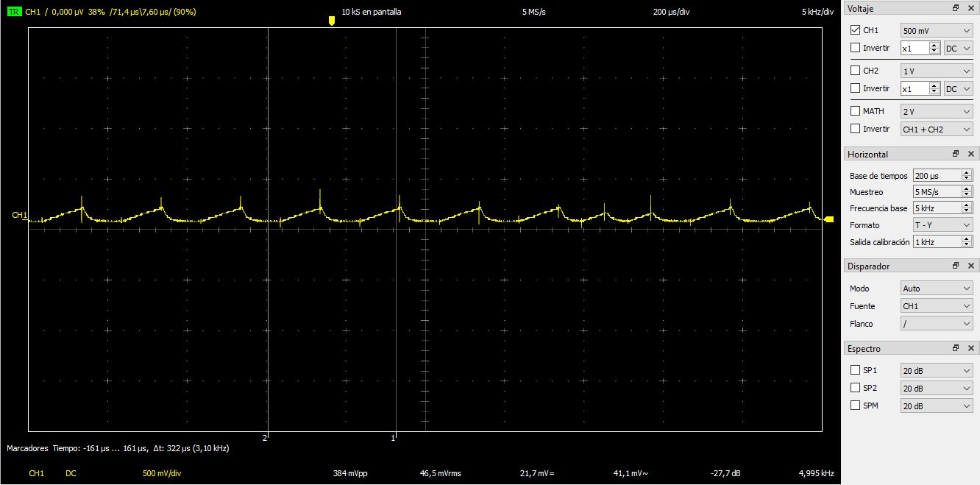This screenshot has width=980, height=485.
Task: Increase the CH1 probe factor with the up arrow
Action: [x=934, y=45]
